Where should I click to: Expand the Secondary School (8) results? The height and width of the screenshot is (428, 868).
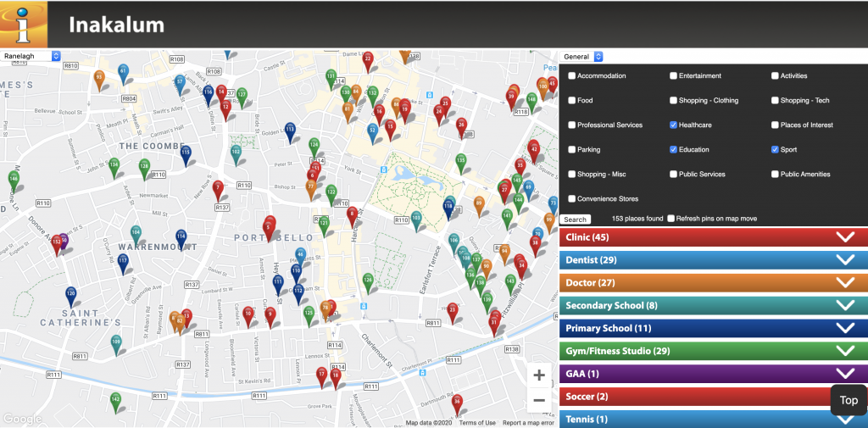pyautogui.click(x=714, y=305)
